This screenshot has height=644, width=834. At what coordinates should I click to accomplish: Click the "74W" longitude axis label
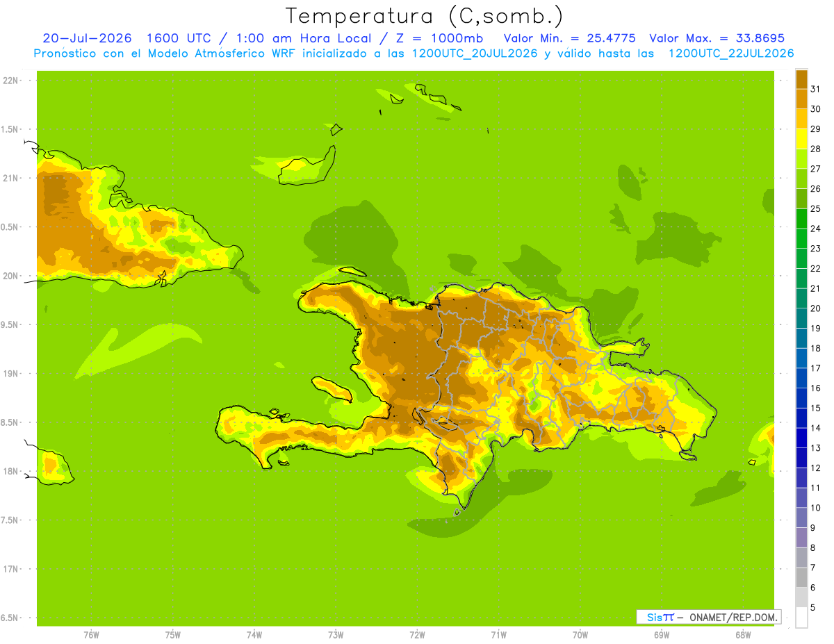(254, 635)
